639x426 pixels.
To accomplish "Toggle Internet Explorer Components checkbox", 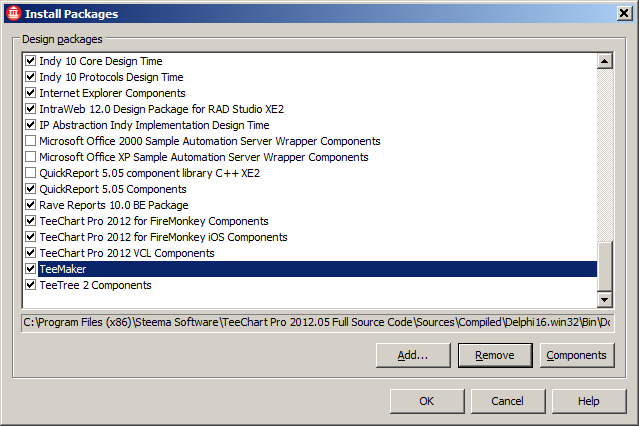I will coord(31,93).
